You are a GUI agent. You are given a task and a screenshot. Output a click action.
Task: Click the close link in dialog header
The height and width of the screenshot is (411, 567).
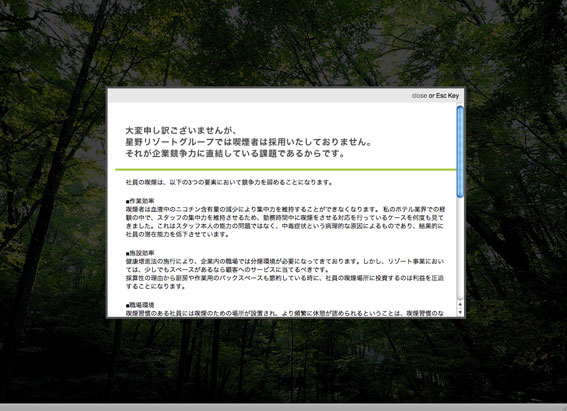(x=419, y=96)
